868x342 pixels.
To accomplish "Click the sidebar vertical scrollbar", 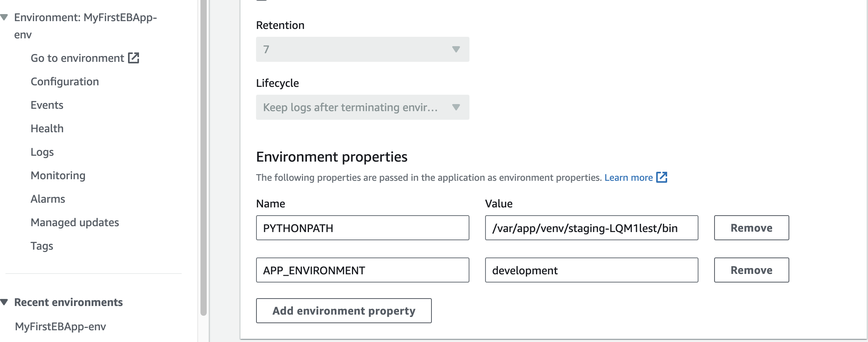I will [203, 157].
